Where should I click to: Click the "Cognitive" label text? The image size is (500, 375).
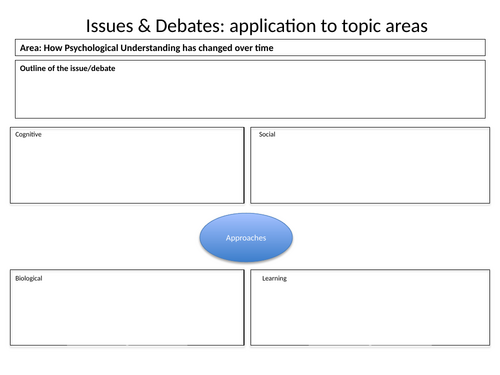pos(28,134)
